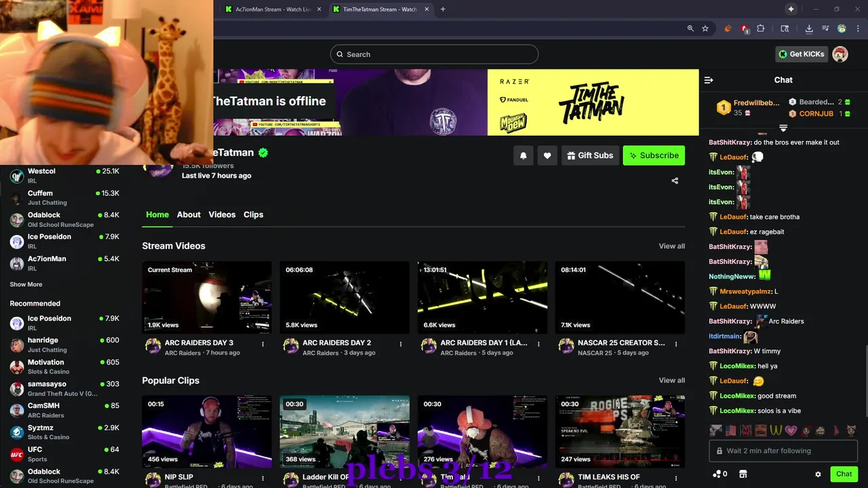
Task: Close the TimTheTatman Stream browser tab
Action: point(427,9)
